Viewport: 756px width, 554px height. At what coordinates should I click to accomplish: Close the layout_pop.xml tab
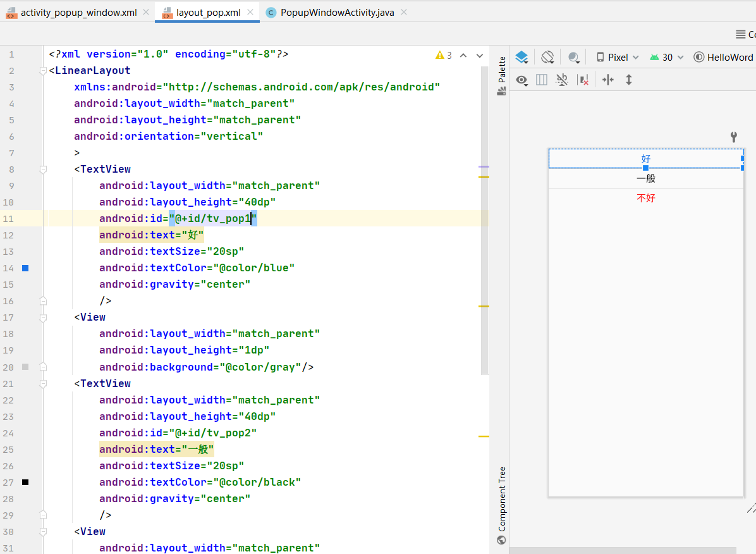(250, 12)
